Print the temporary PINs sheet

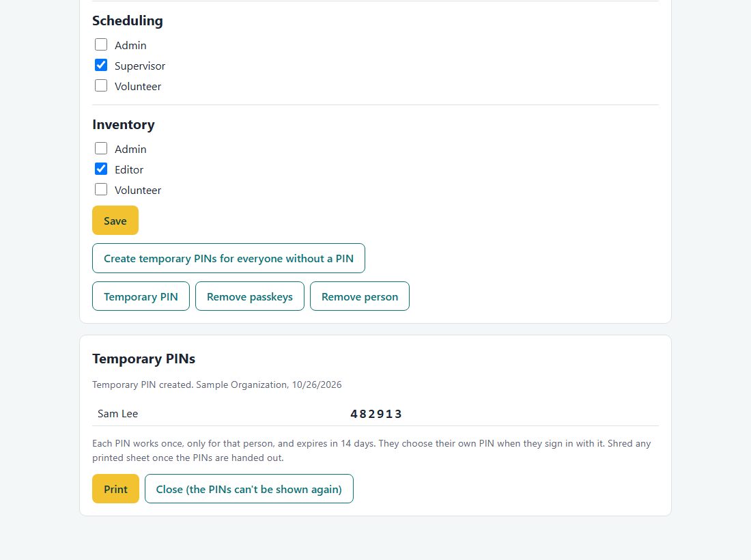(x=115, y=489)
